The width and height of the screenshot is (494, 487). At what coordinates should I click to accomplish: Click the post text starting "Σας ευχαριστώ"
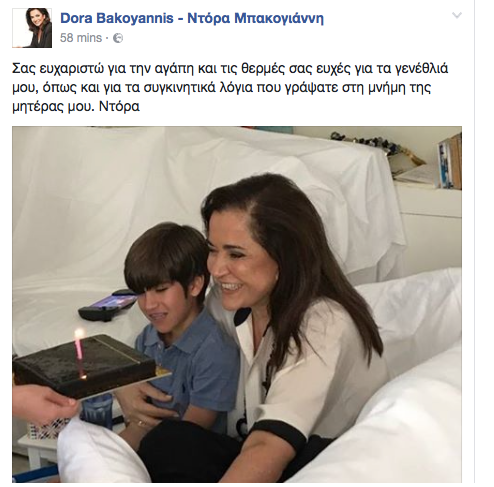pos(230,87)
